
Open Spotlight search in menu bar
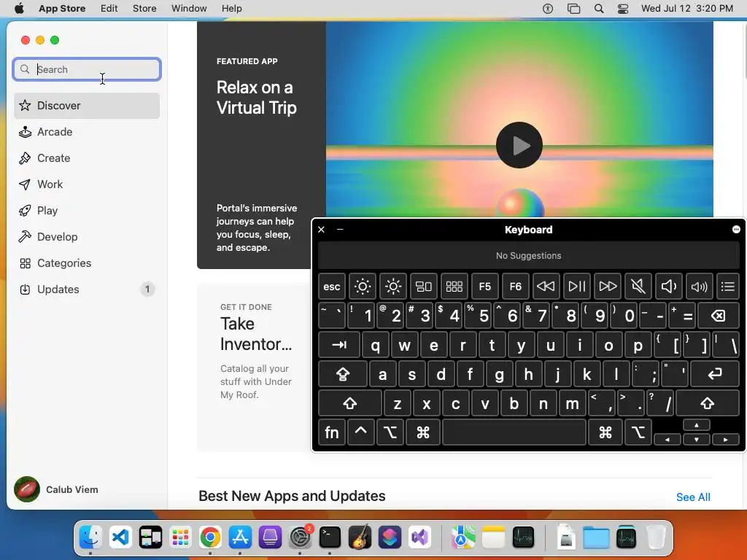coord(599,9)
